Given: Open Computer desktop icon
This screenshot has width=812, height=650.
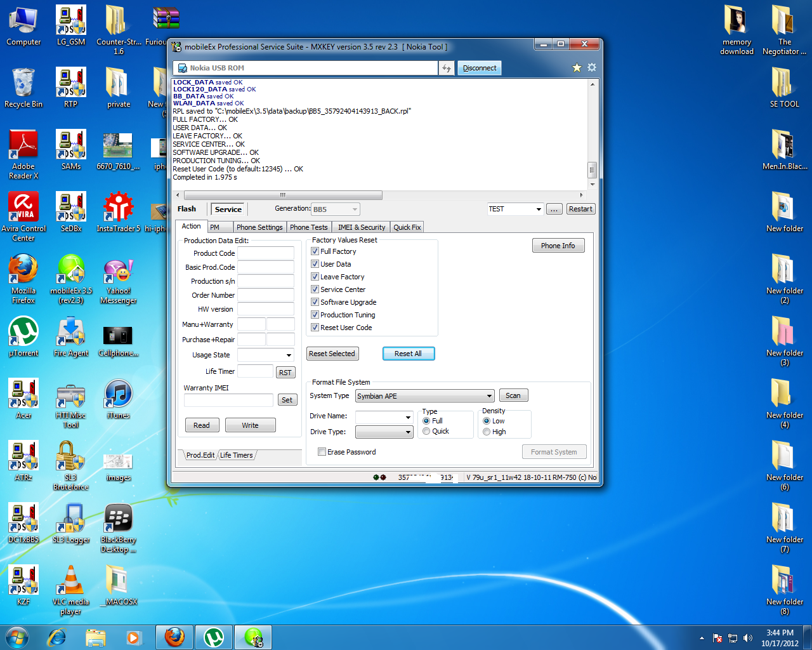Looking at the screenshot, I should coord(23,26).
